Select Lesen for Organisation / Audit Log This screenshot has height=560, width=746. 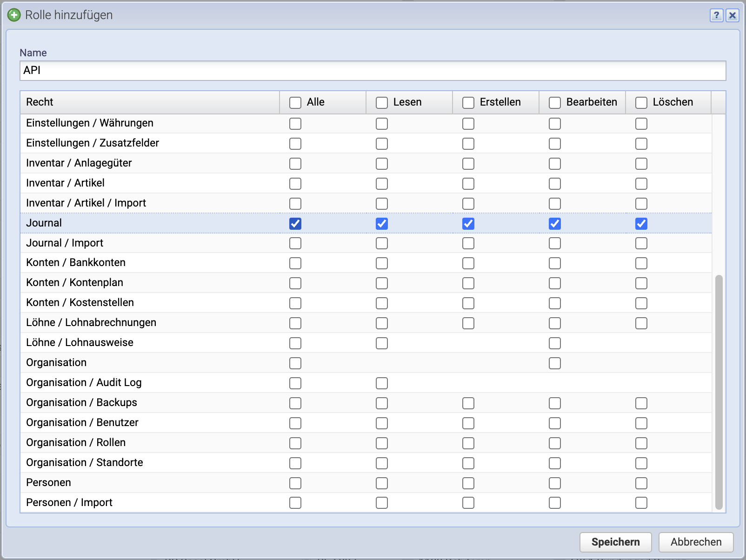coord(382,383)
